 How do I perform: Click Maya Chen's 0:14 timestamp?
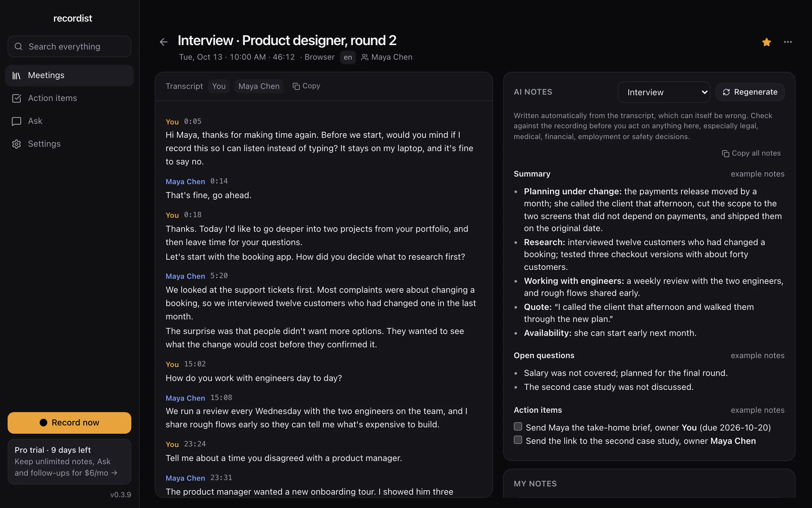219,181
